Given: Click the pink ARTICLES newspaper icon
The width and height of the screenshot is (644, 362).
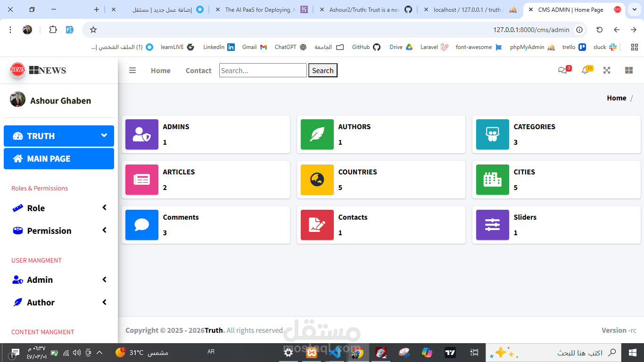Looking at the screenshot, I should coord(142,180).
